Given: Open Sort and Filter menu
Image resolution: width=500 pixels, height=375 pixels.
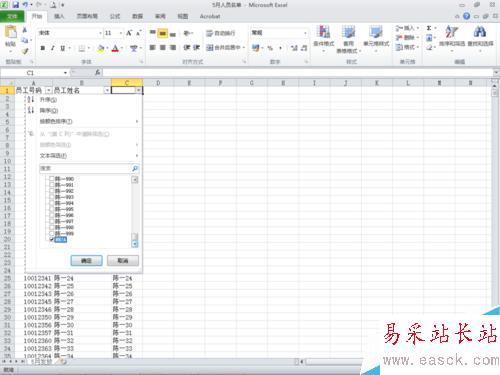Looking at the screenshot, I should point(452,38).
